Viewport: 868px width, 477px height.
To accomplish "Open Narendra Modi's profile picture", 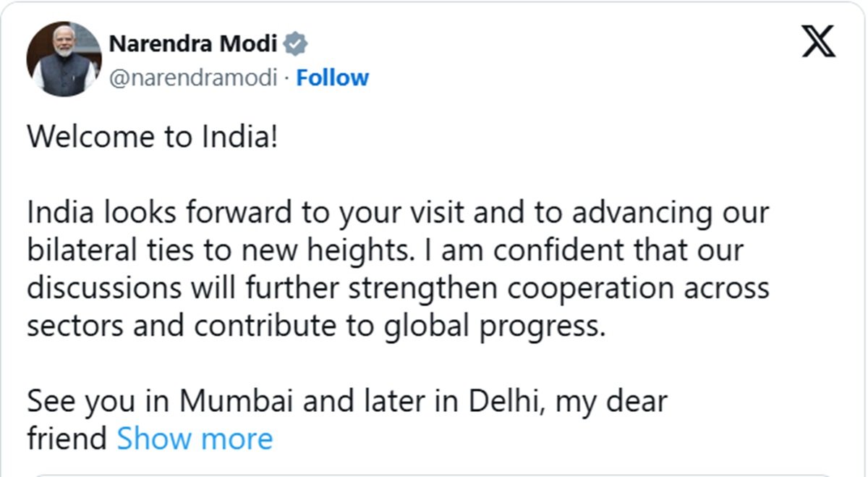I will coord(64,59).
